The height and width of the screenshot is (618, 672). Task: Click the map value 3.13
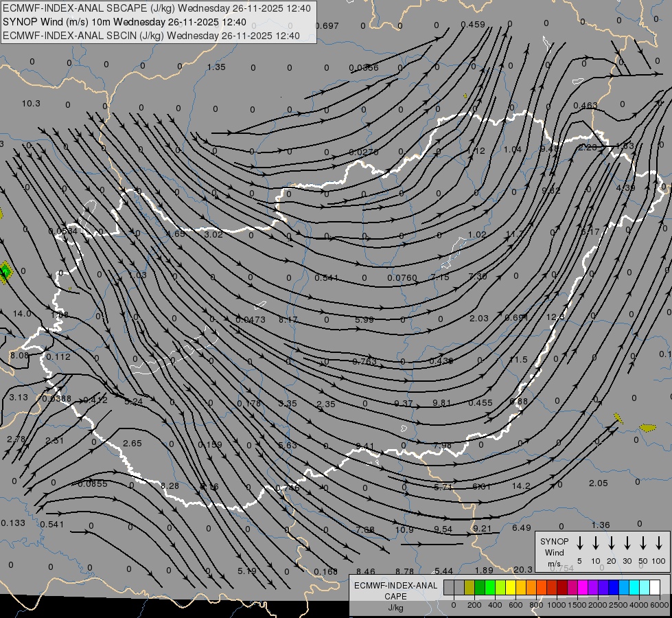pos(19,397)
